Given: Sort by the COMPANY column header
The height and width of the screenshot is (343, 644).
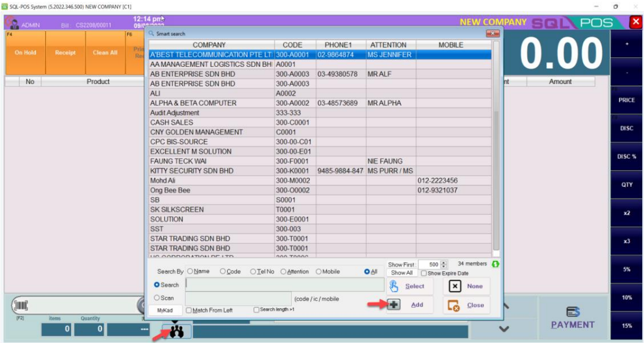Looking at the screenshot, I should (x=209, y=45).
